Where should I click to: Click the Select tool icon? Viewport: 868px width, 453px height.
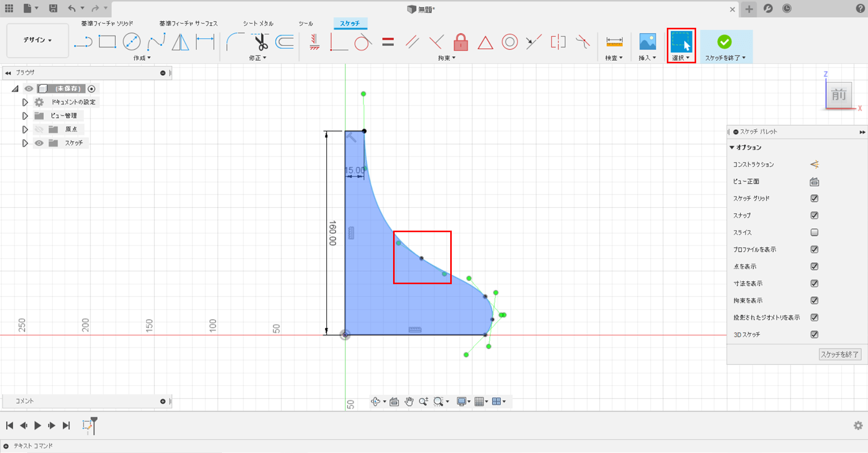(681, 42)
